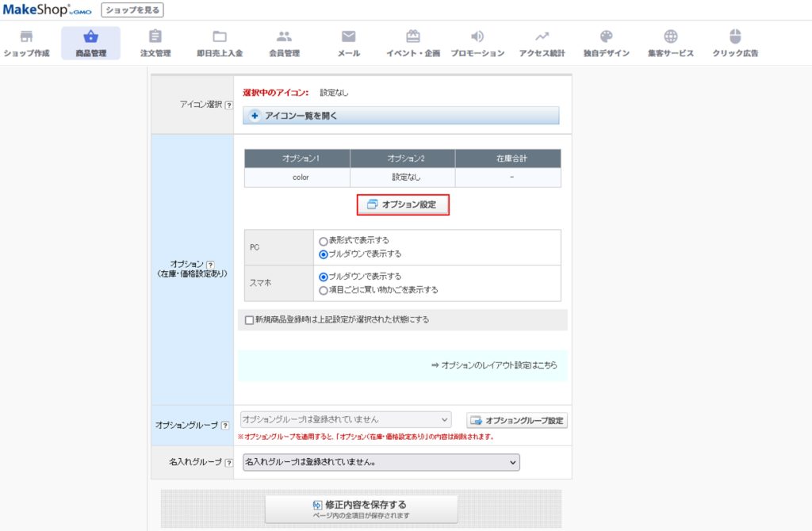This screenshot has height=531, width=812.
Task: Open the ショップ作成 shop icon menu
Action: 26,36
